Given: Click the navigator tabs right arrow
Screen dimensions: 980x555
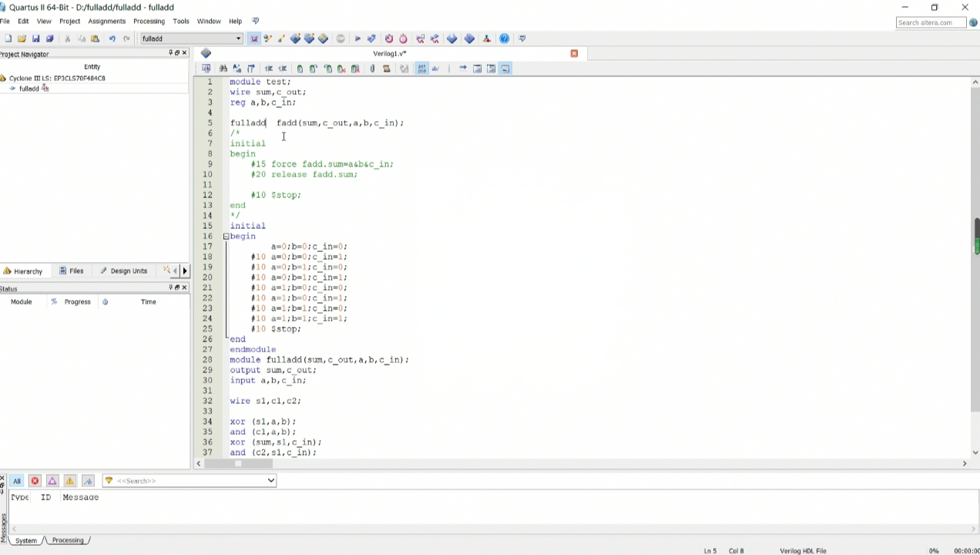Looking at the screenshot, I should 184,271.
